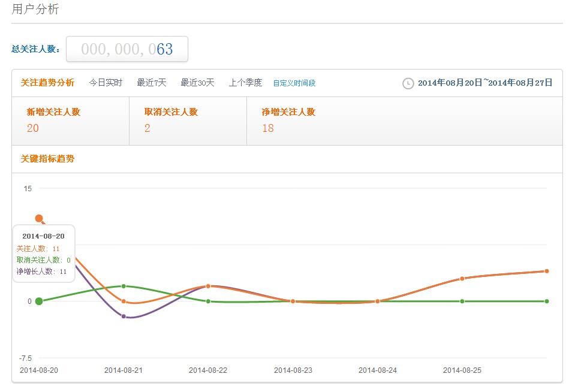The image size is (572, 392).
Task: Click the large green data point at 2014-08-20
Action: point(39,301)
